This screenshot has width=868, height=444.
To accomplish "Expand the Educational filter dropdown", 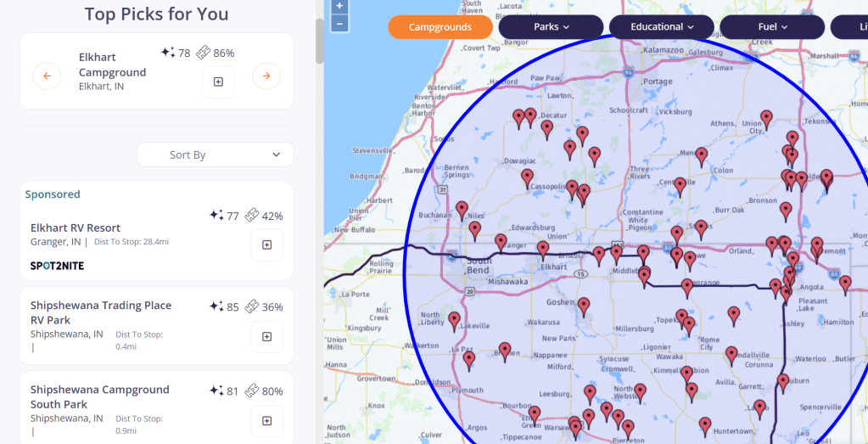I will pyautogui.click(x=662, y=27).
